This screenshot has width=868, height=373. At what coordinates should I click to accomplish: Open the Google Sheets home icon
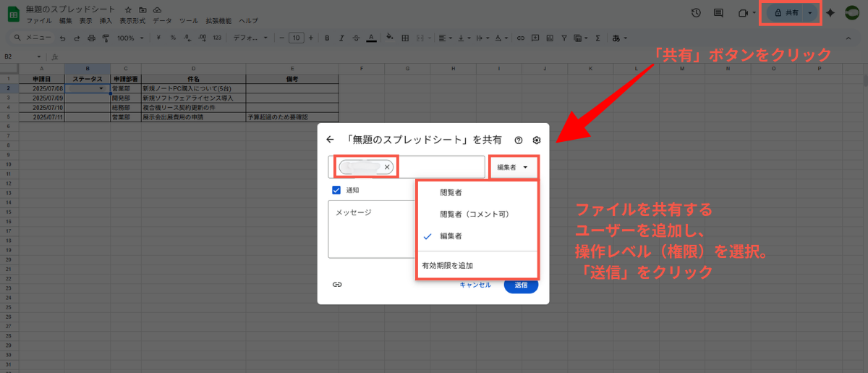12,13
